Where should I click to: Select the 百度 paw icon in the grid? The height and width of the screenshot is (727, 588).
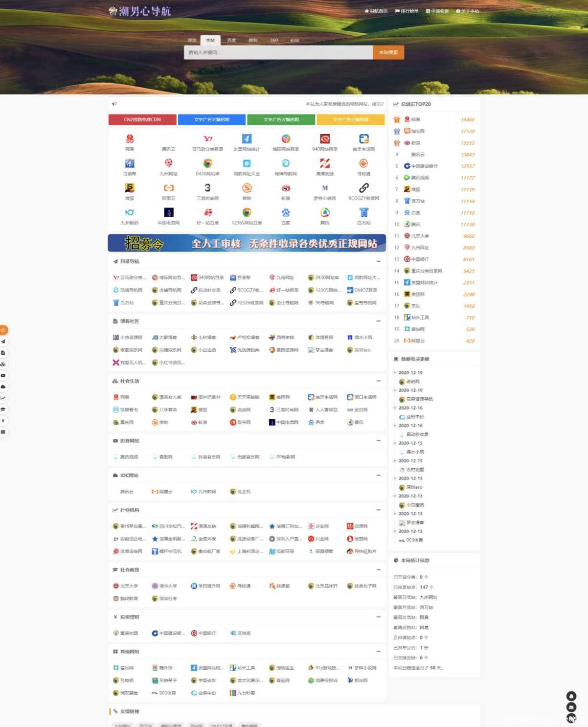click(x=286, y=212)
